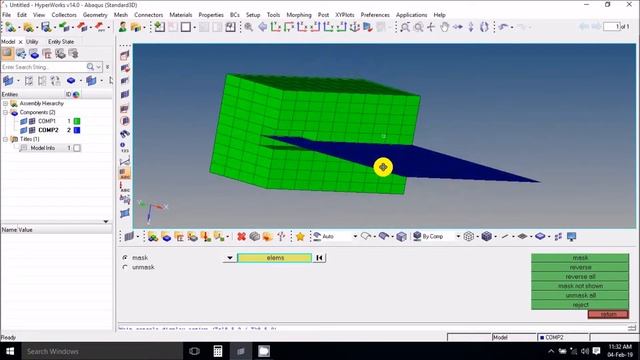Viewport: 640px width, 360px height.
Task: Click the green mask button
Action: pyautogui.click(x=580, y=258)
